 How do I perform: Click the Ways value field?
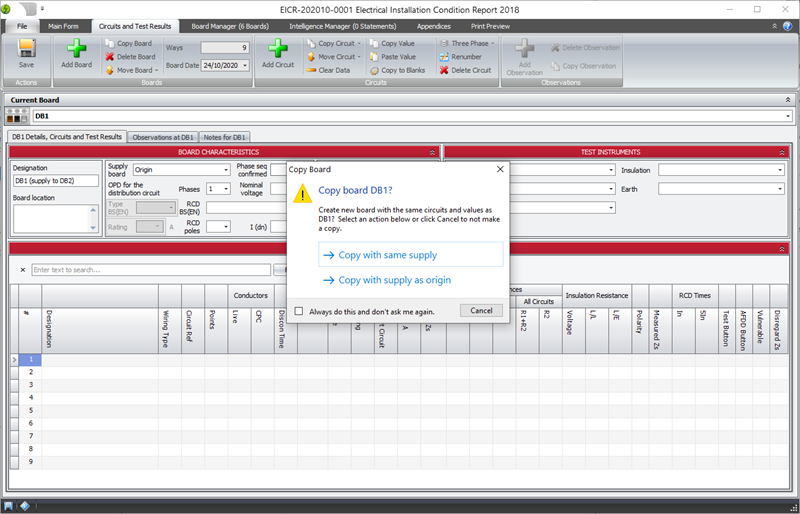pyautogui.click(x=225, y=48)
